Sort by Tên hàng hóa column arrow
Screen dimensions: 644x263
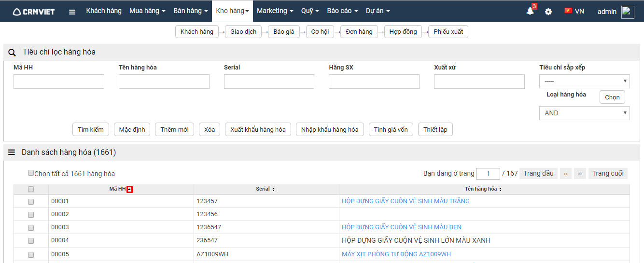(501, 190)
